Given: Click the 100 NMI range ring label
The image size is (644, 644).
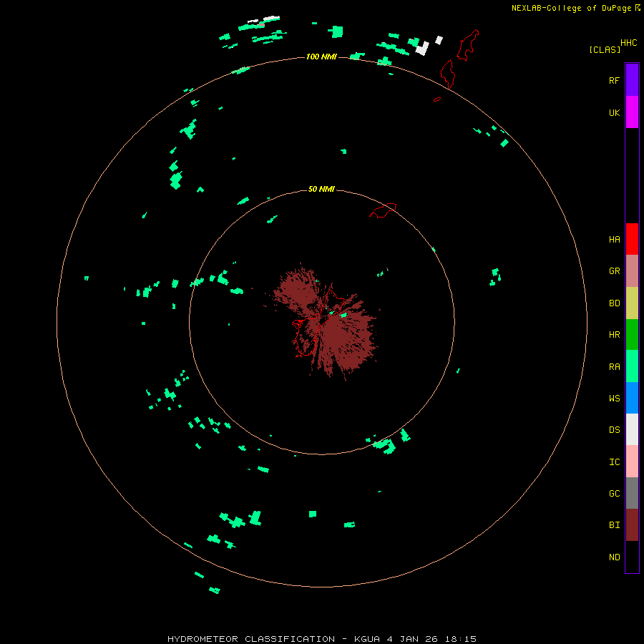Looking at the screenshot, I should tap(321, 57).
